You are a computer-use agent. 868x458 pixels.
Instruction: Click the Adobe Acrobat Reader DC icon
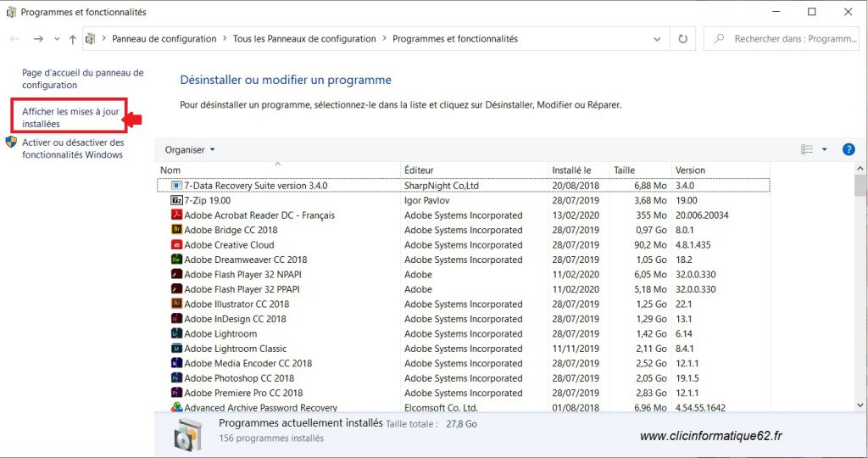(x=176, y=215)
